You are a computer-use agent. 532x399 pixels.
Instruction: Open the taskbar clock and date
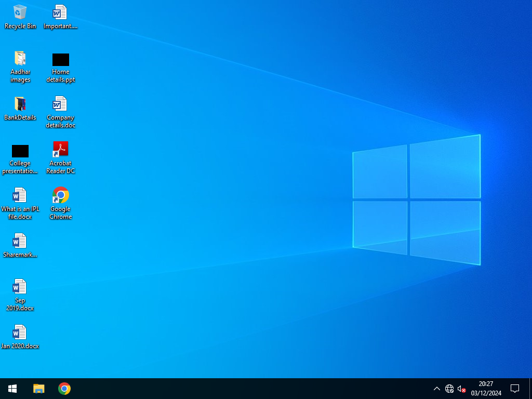click(x=486, y=389)
